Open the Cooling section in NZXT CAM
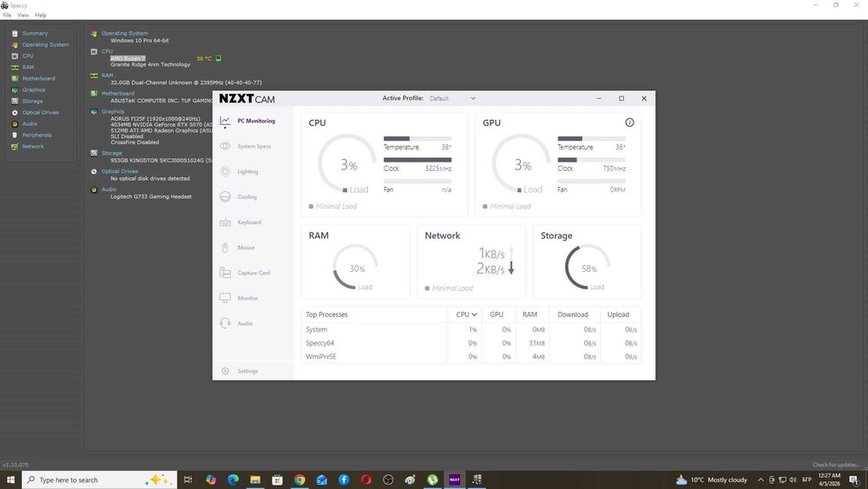 [x=240, y=196]
